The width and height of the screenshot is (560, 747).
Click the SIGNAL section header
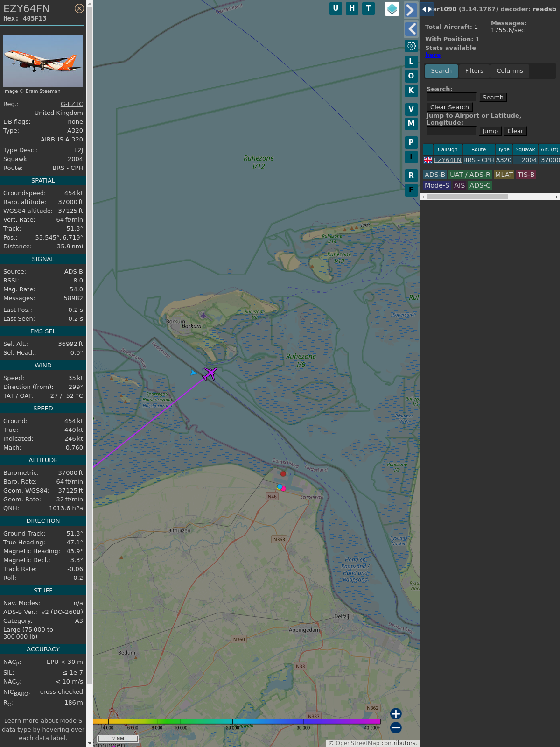43,259
